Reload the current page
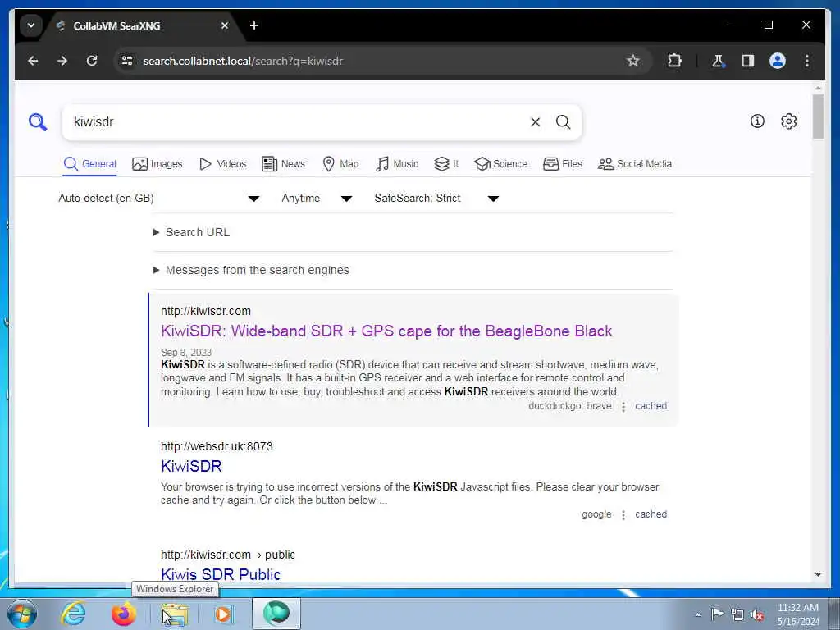Screen dimensions: 840x630 [x=92, y=61]
